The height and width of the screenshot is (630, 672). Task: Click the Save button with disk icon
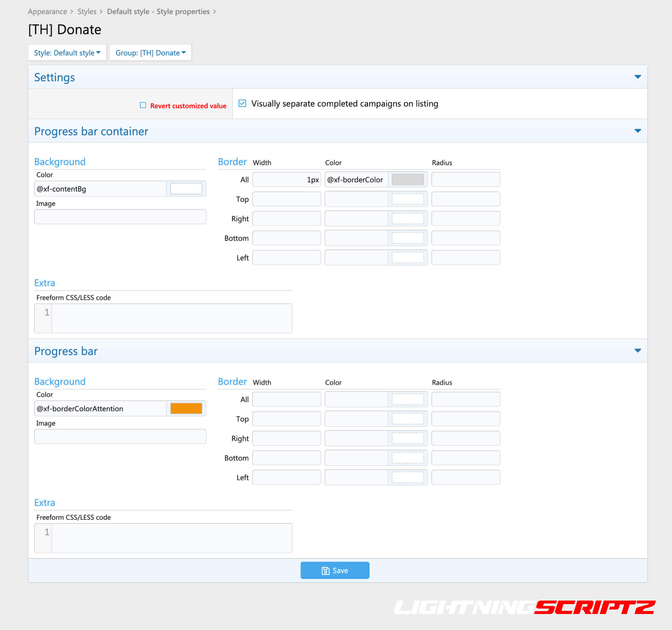pyautogui.click(x=335, y=570)
